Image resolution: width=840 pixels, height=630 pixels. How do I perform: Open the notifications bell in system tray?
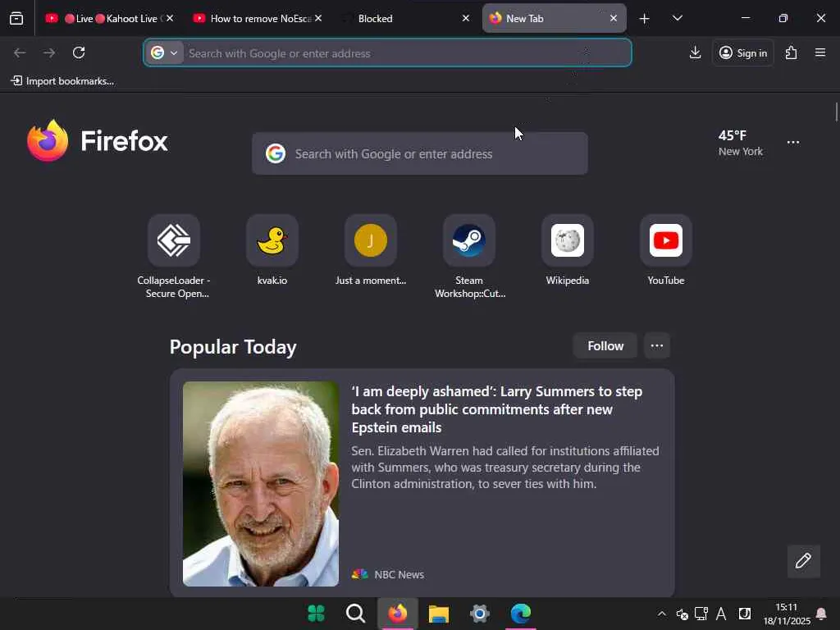(820, 614)
